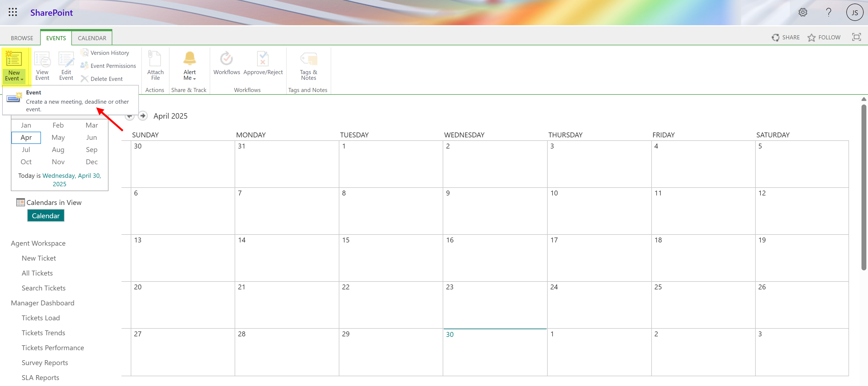Screen dimensions: 868x386
Task: Click the Tags & Notes icon
Action: (308, 59)
